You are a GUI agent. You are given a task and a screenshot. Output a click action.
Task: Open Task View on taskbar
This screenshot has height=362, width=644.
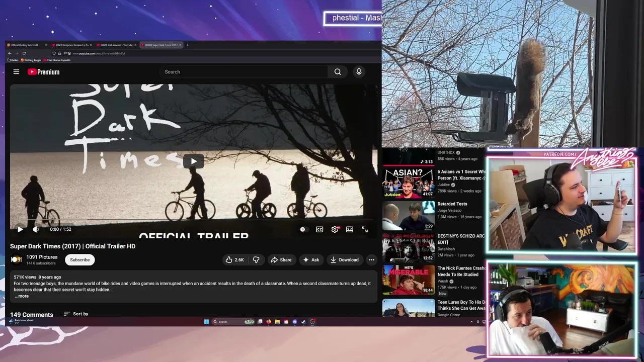tap(260, 322)
